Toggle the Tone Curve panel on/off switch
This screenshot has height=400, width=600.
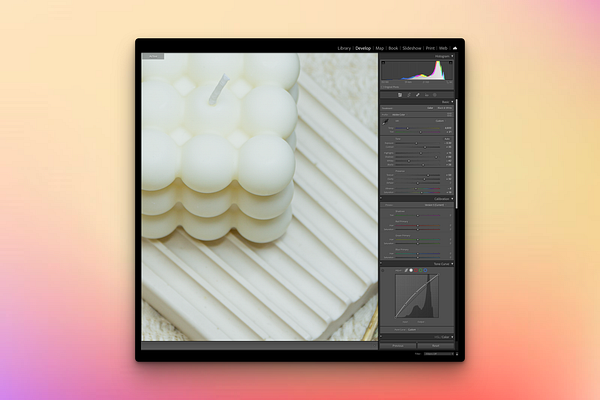pyautogui.click(x=381, y=263)
